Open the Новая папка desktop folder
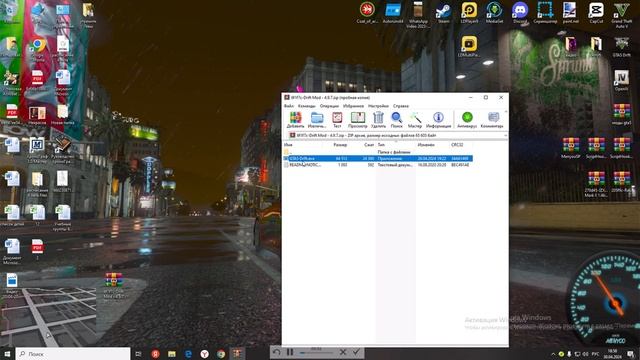The height and width of the screenshot is (360, 640). [x=62, y=115]
